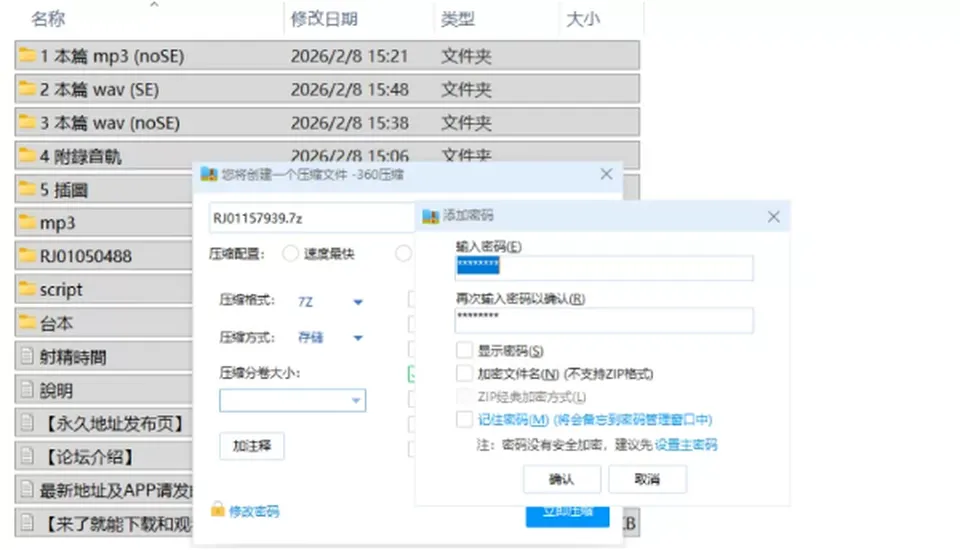The width and height of the screenshot is (960, 550).
Task: Close the 360压缩 create-archive dialog
Action: (606, 175)
